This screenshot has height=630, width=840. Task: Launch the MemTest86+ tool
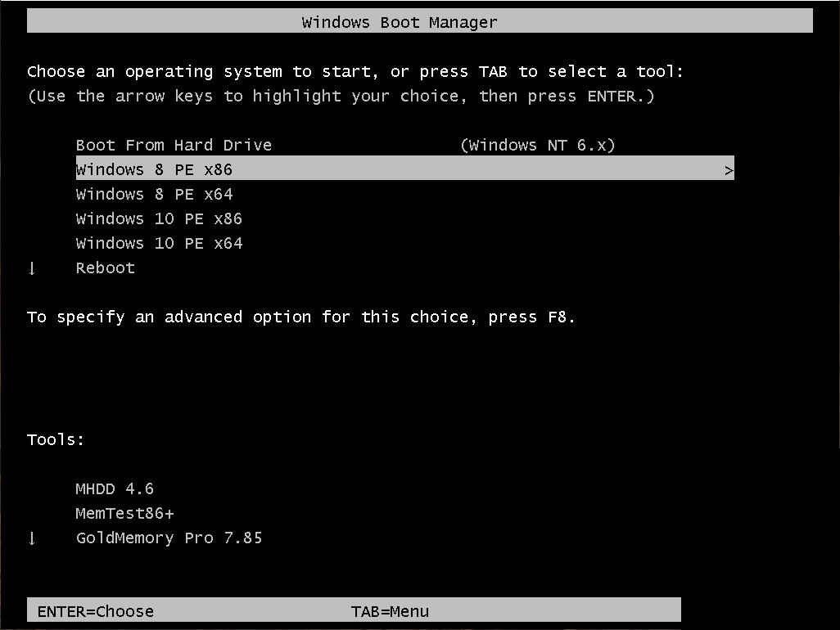pos(124,514)
